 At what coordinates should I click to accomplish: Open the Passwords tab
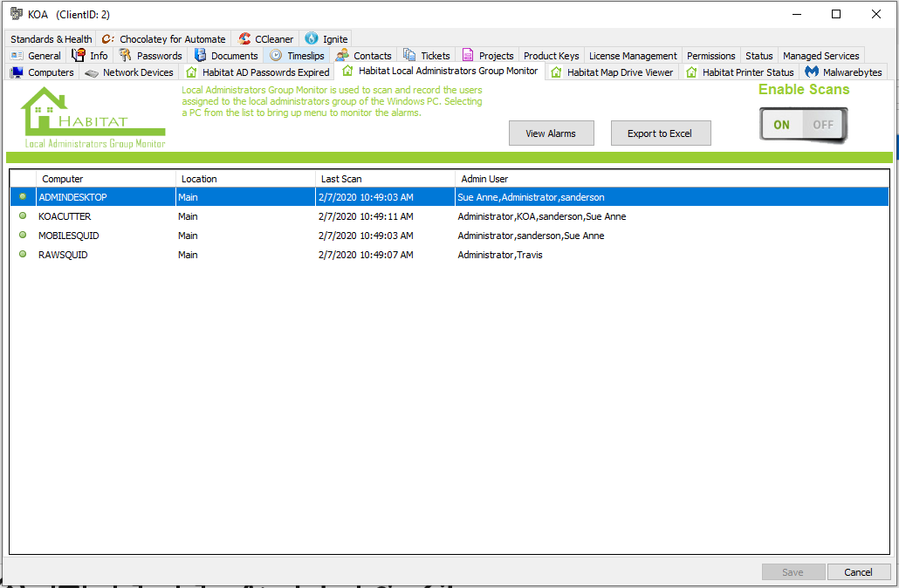tap(150, 56)
